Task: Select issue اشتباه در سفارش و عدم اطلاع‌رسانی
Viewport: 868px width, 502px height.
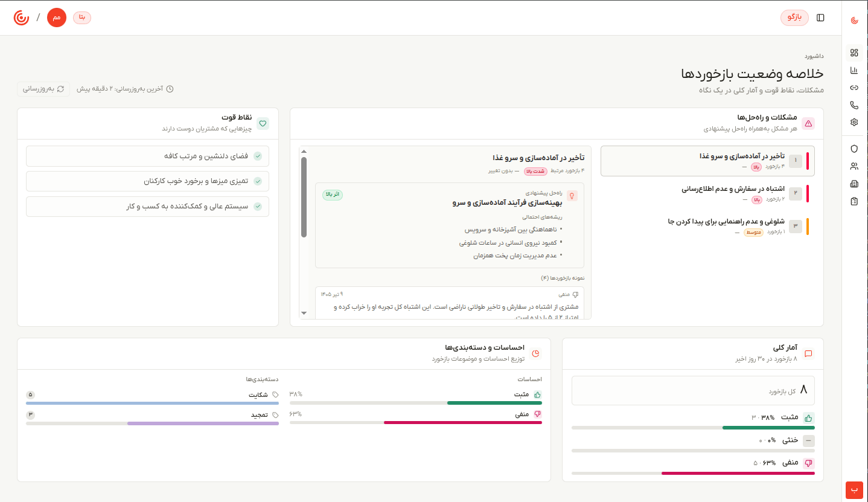Action: (x=707, y=194)
